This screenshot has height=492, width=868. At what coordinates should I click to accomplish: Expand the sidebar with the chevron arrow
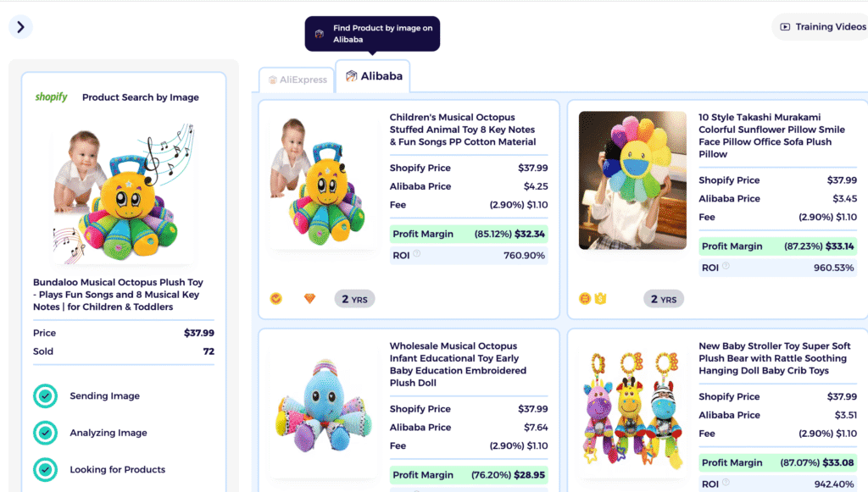[x=20, y=27]
